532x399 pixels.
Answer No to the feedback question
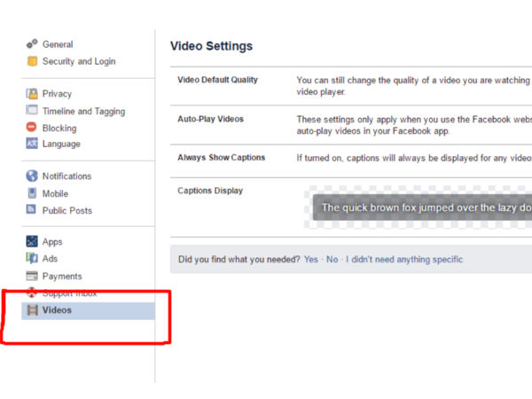tap(332, 260)
